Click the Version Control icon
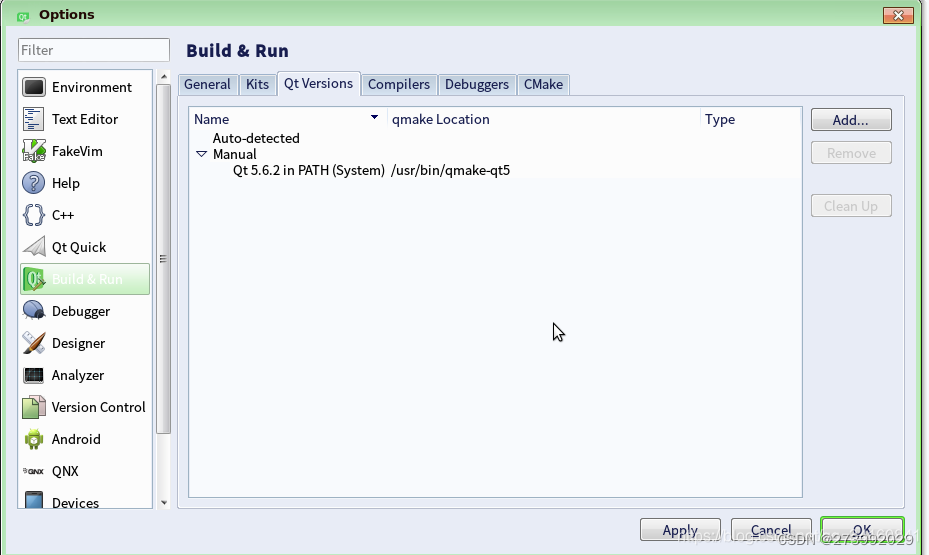 click(x=34, y=407)
